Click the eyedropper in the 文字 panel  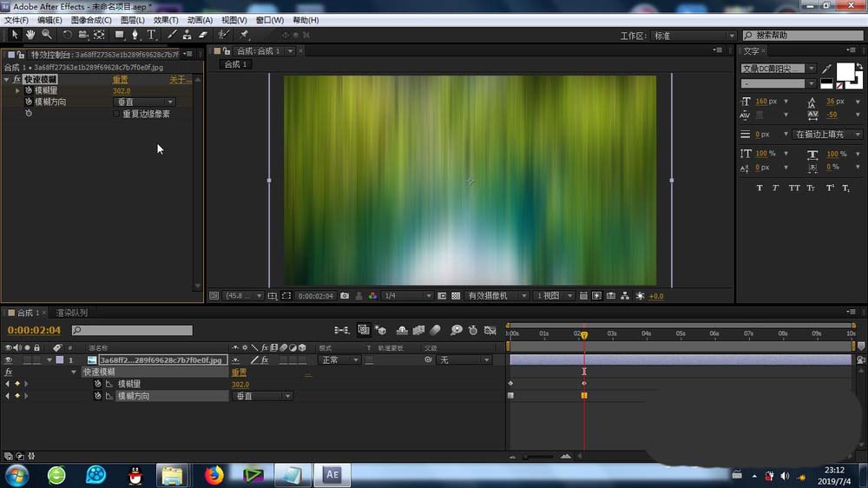(826, 69)
